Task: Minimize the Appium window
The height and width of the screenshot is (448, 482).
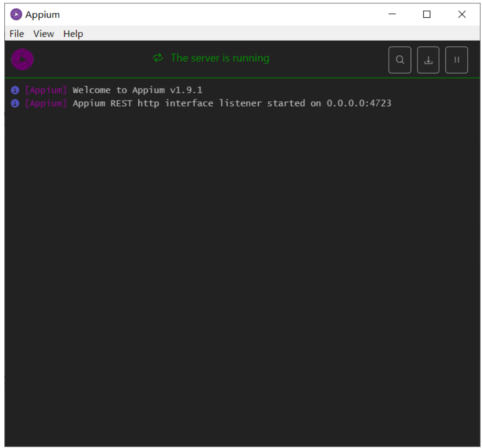Action: pyautogui.click(x=392, y=14)
